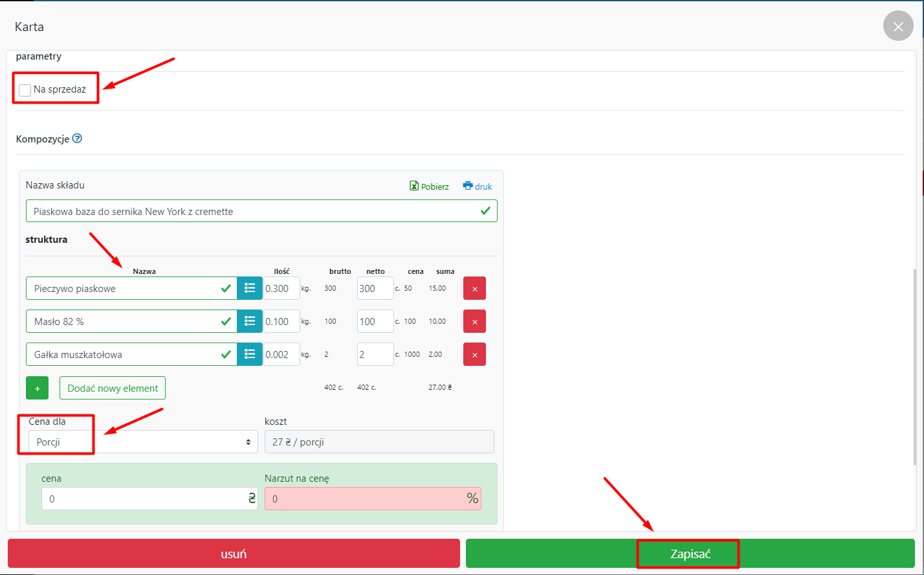924x575 pixels.
Task: Delete the Pieczywo piaskowe row
Action: [x=474, y=288]
